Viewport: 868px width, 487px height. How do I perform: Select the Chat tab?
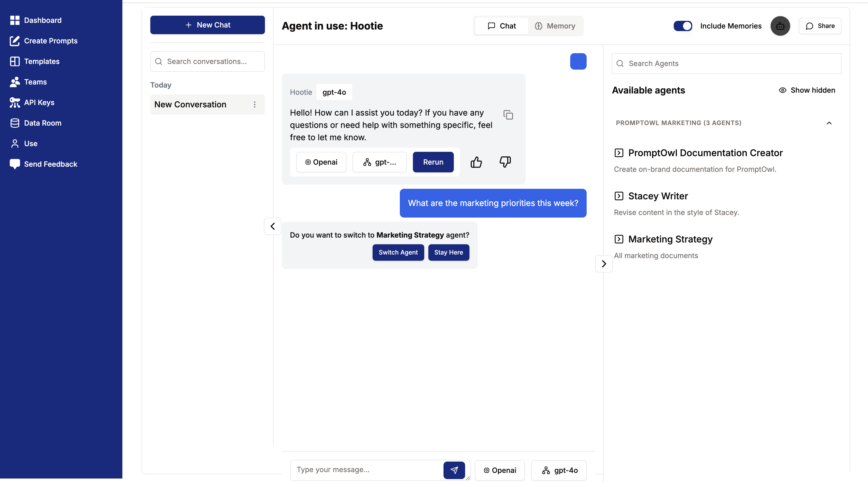501,26
